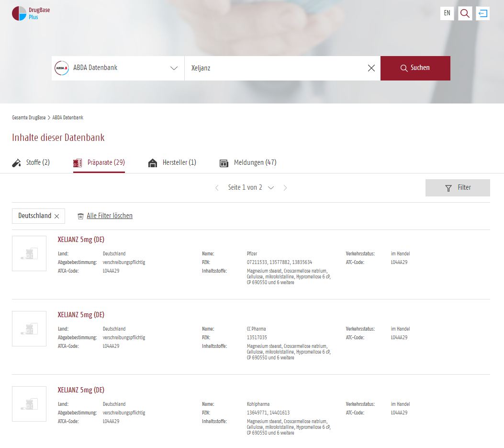Open XELJANZ 5mg (DE) from Pfizer
504x448 pixels.
(x=81, y=240)
